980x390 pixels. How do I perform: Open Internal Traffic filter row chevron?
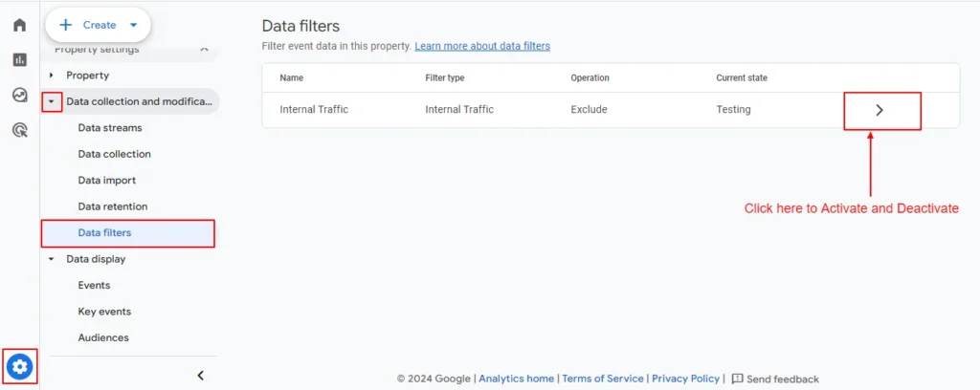880,110
